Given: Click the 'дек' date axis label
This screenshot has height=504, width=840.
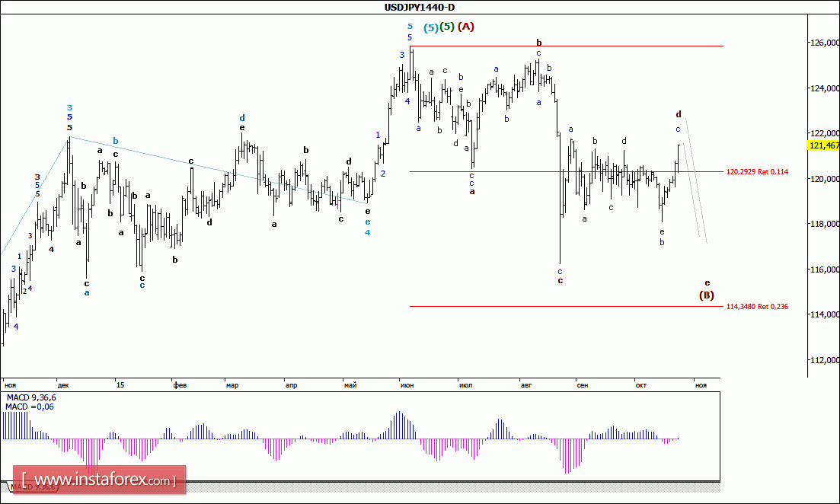Looking at the screenshot, I should coord(63,385).
